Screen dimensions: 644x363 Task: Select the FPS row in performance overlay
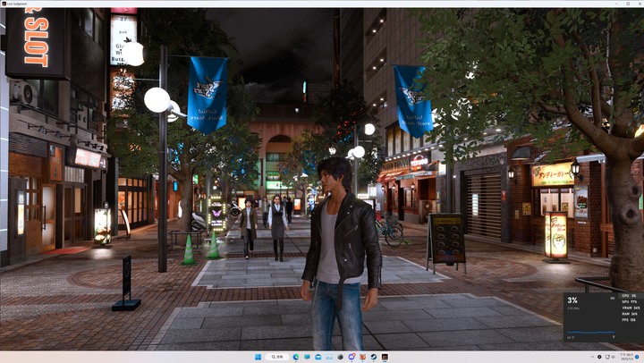tap(631, 320)
